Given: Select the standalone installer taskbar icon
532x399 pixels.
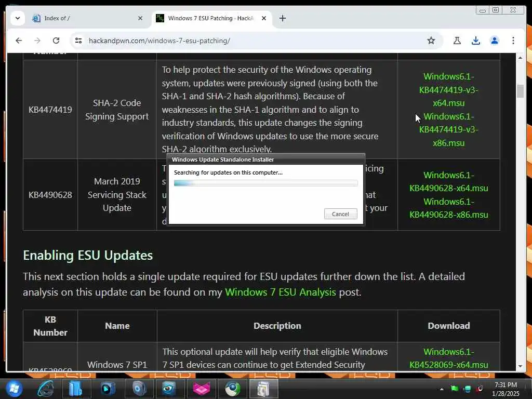Looking at the screenshot, I should pyautogui.click(x=263, y=389).
